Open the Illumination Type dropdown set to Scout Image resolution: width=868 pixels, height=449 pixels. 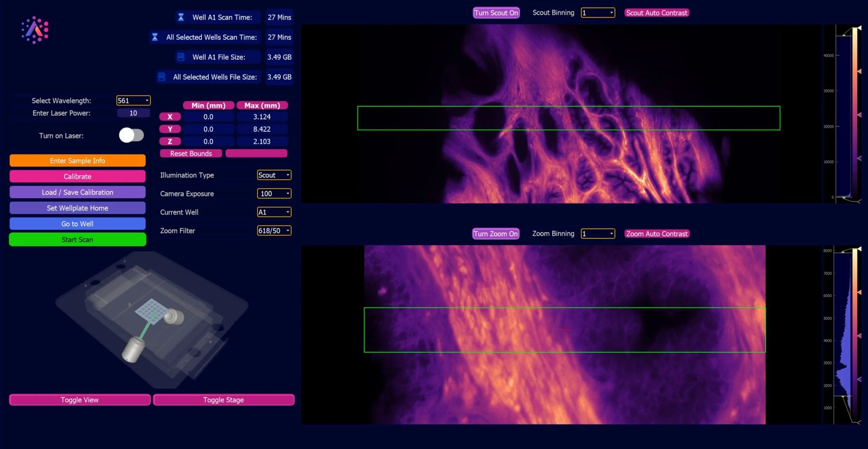point(274,175)
